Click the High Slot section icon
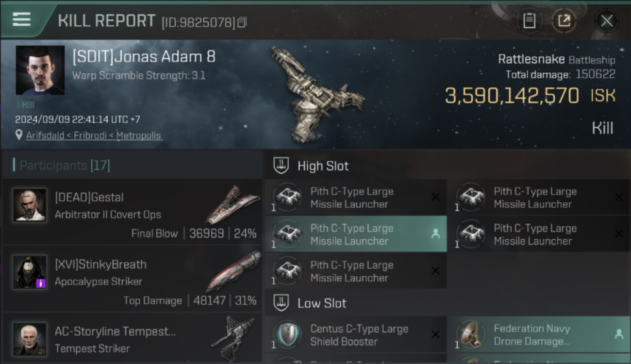This screenshot has width=631, height=364. 281,165
